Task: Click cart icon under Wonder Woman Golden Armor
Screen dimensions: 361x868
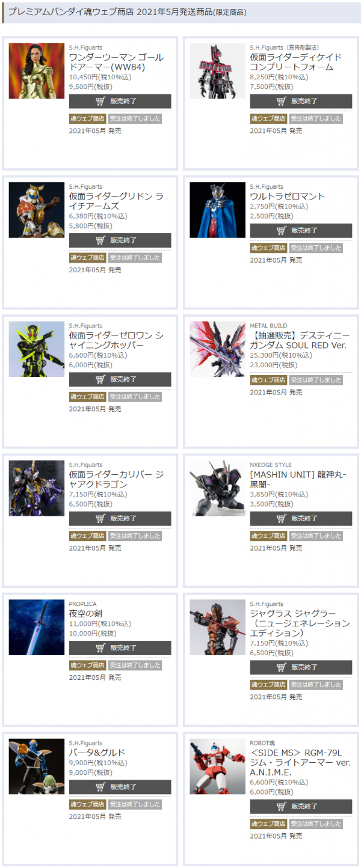Action: coord(100,101)
